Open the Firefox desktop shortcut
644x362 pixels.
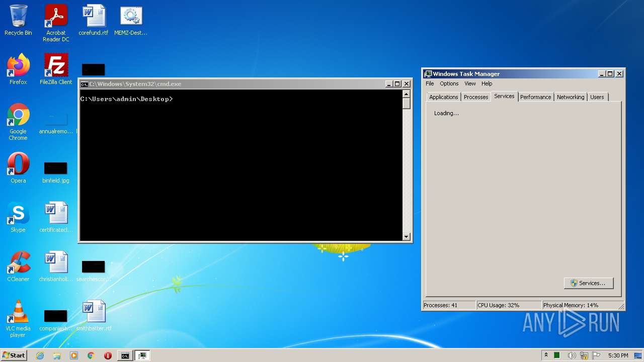(x=18, y=69)
